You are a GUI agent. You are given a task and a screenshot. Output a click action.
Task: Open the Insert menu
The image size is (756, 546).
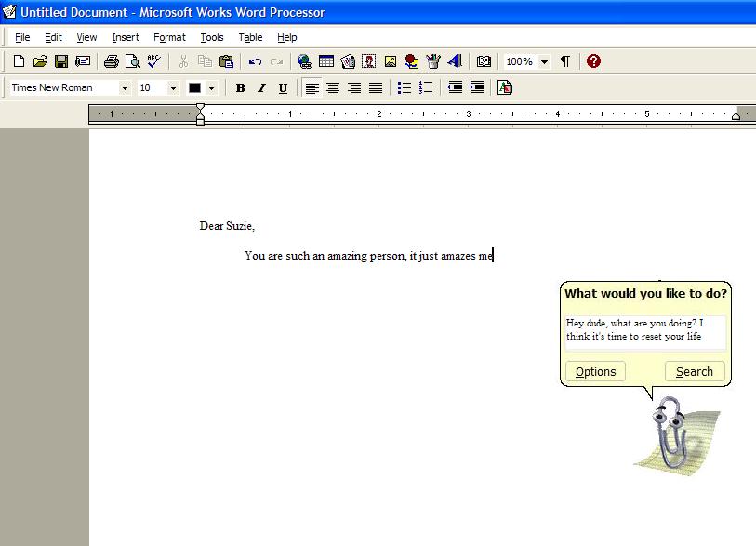(x=126, y=37)
